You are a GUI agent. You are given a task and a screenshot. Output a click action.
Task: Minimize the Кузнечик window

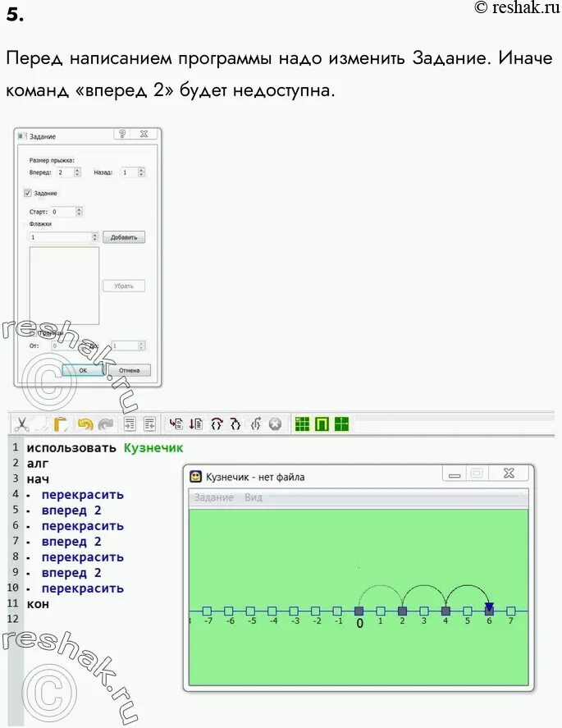pyautogui.click(x=455, y=474)
